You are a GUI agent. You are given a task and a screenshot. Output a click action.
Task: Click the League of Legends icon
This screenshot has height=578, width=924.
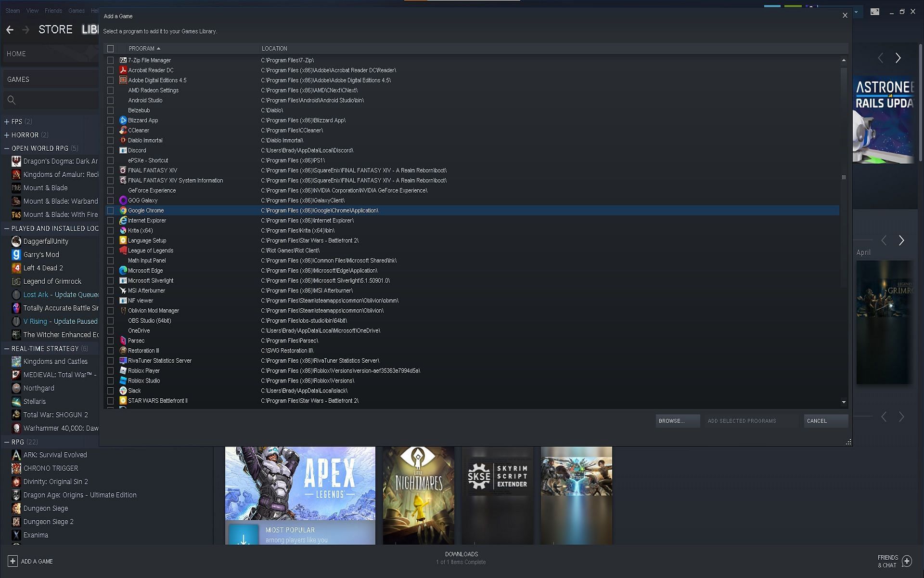(123, 250)
